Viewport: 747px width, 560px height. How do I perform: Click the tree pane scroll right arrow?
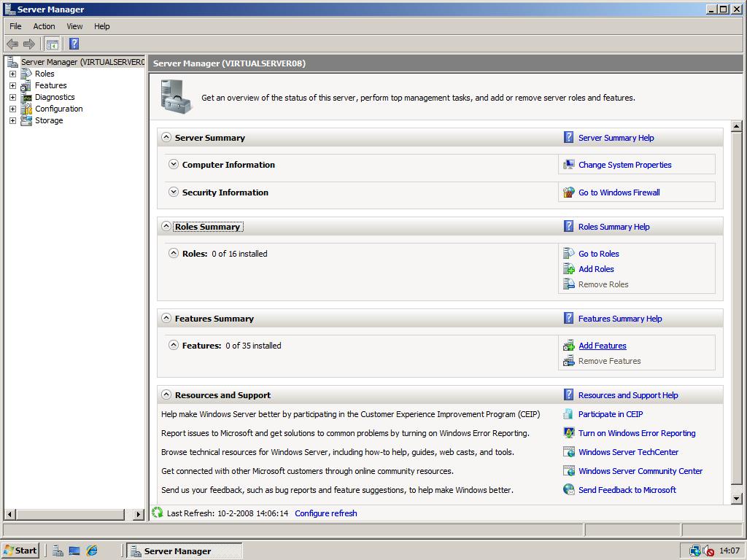click(x=139, y=514)
